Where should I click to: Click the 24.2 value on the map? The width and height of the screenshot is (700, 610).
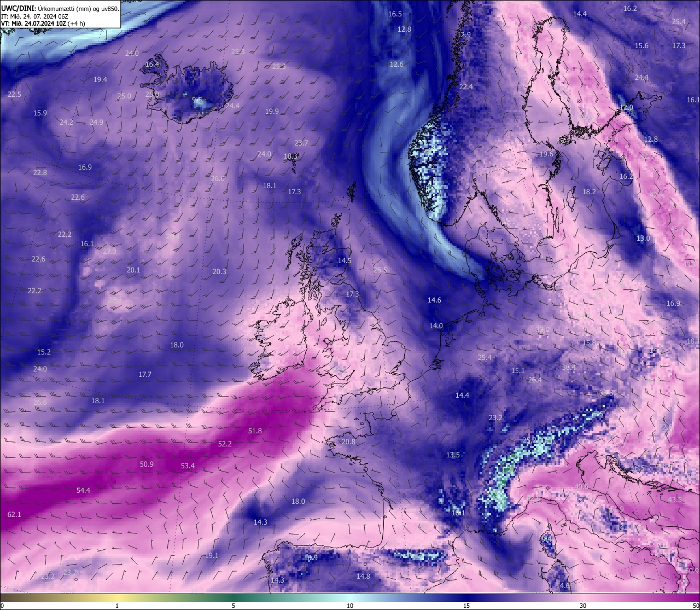point(66,123)
